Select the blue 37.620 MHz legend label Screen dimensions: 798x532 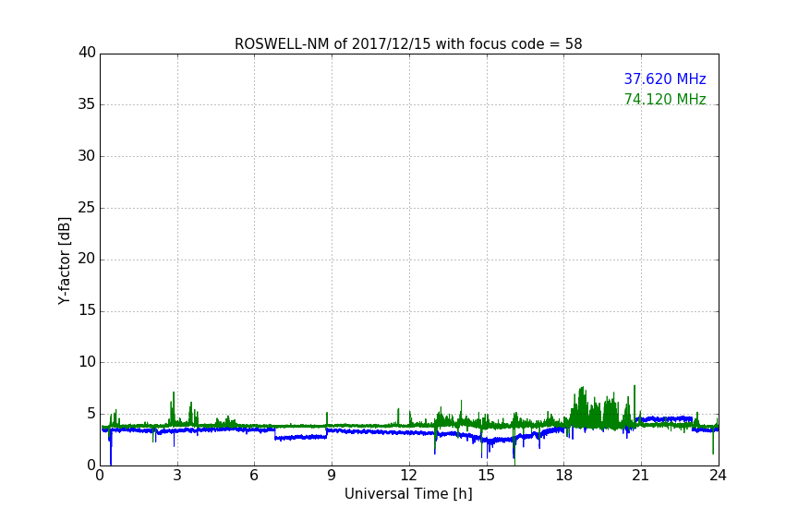click(665, 79)
